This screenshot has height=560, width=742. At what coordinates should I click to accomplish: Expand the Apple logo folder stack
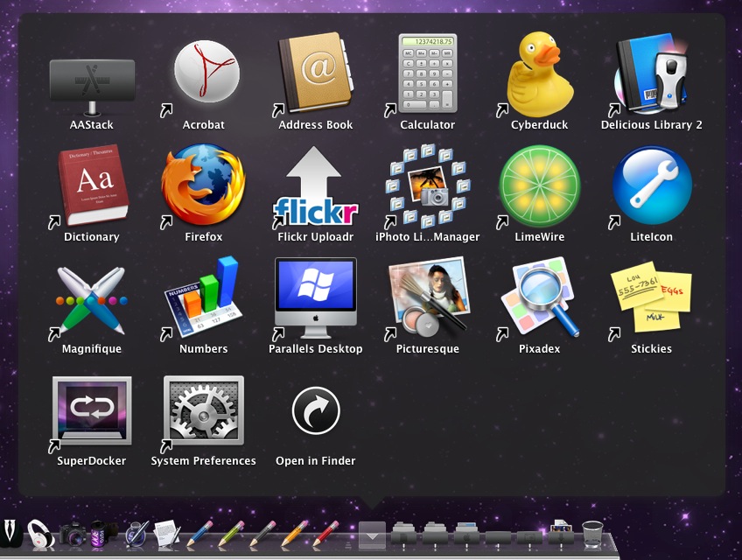click(466, 534)
